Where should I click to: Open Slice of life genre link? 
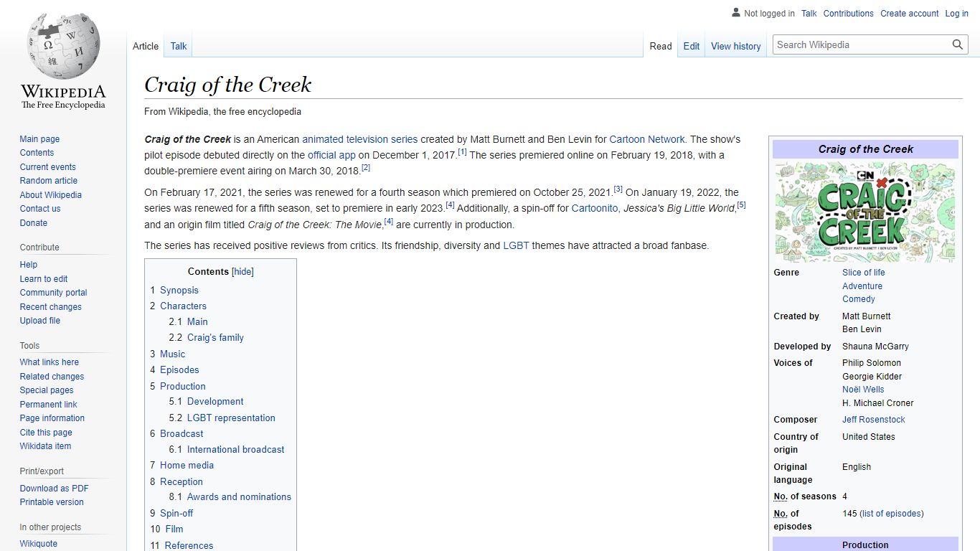pos(864,273)
